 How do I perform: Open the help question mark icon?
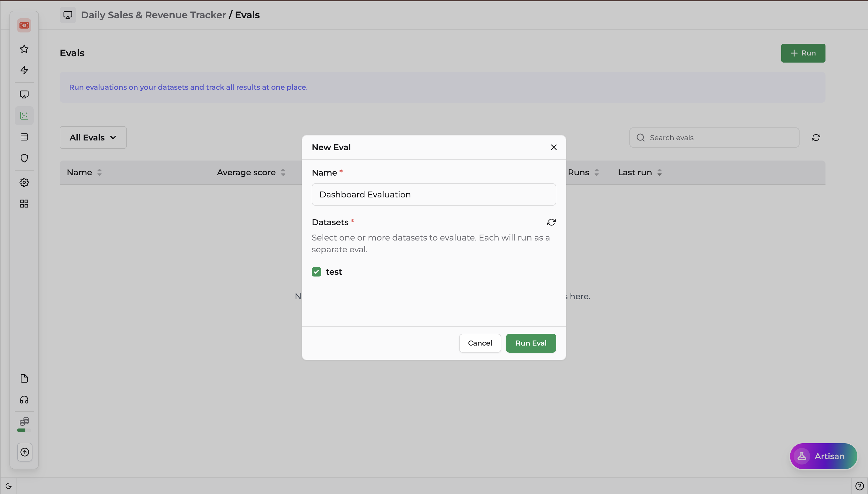click(859, 486)
